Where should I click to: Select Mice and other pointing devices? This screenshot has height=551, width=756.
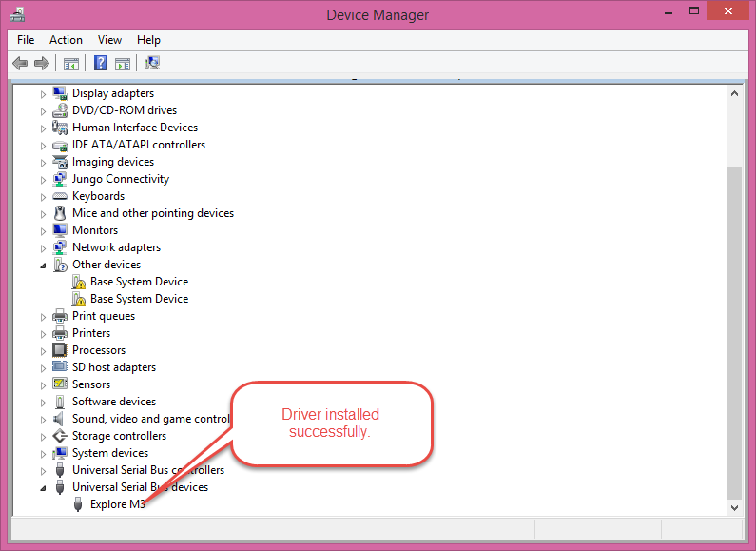pyautogui.click(x=153, y=213)
